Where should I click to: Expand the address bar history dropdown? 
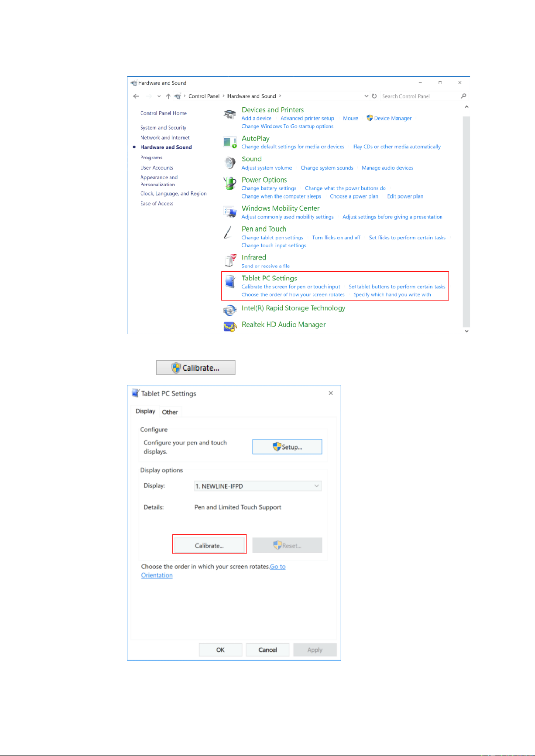(366, 96)
